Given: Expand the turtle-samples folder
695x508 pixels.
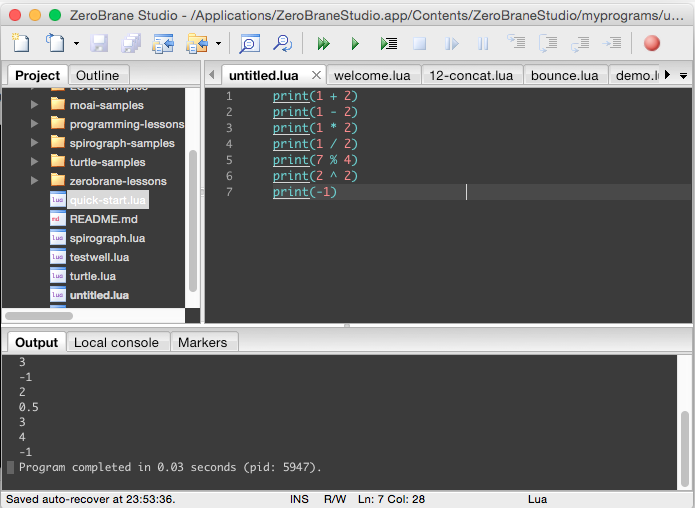Looking at the screenshot, I should pos(35,162).
